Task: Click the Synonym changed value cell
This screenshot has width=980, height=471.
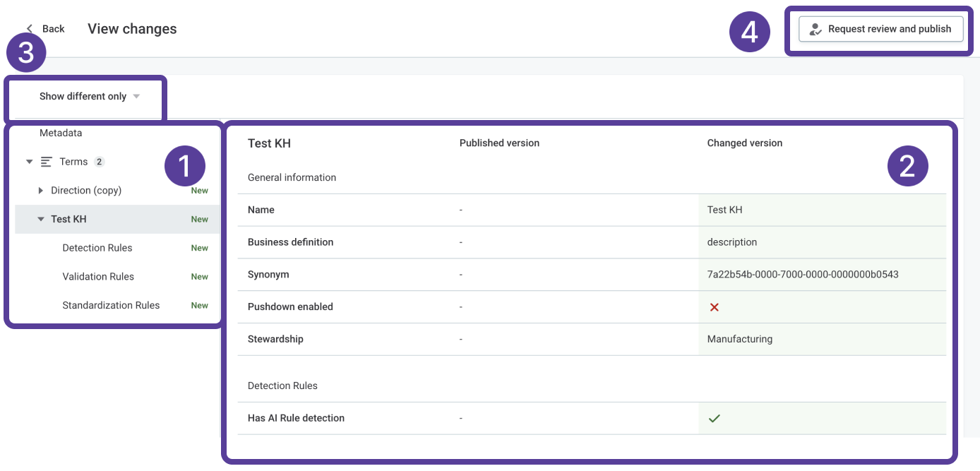Action: pyautogui.click(x=802, y=275)
